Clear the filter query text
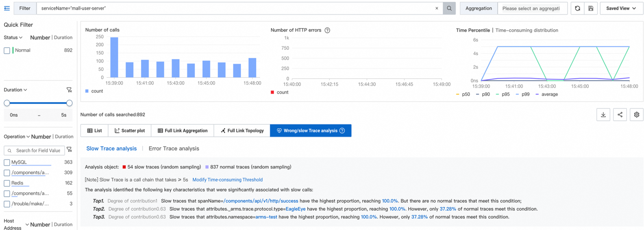Image resolution: width=644 pixels, height=230 pixels. [x=437, y=8]
